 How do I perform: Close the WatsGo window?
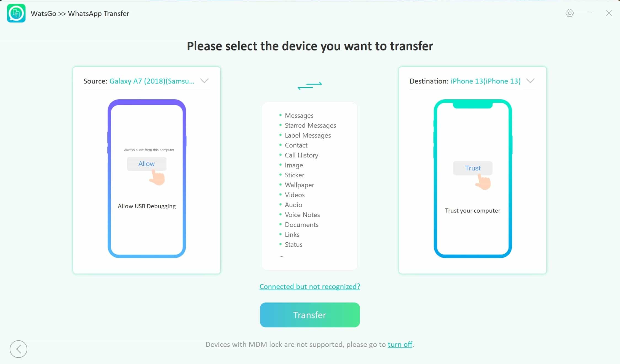(609, 13)
